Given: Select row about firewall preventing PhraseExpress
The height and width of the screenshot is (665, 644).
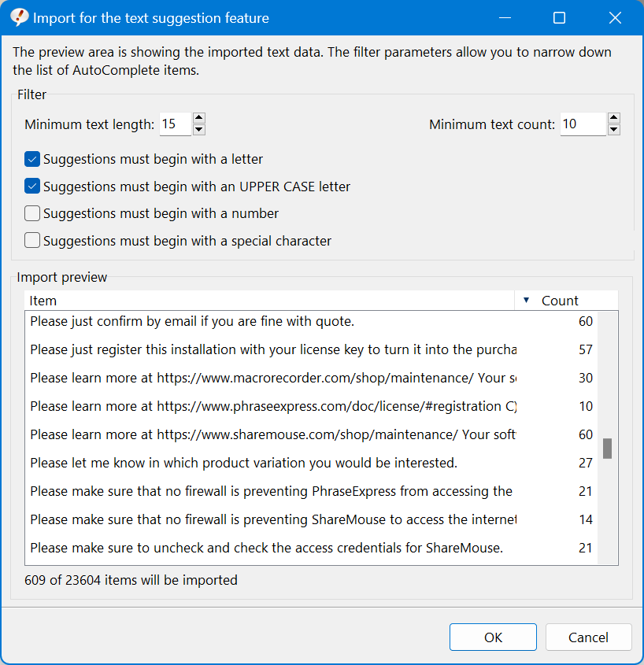Looking at the screenshot, I should pos(311,491).
